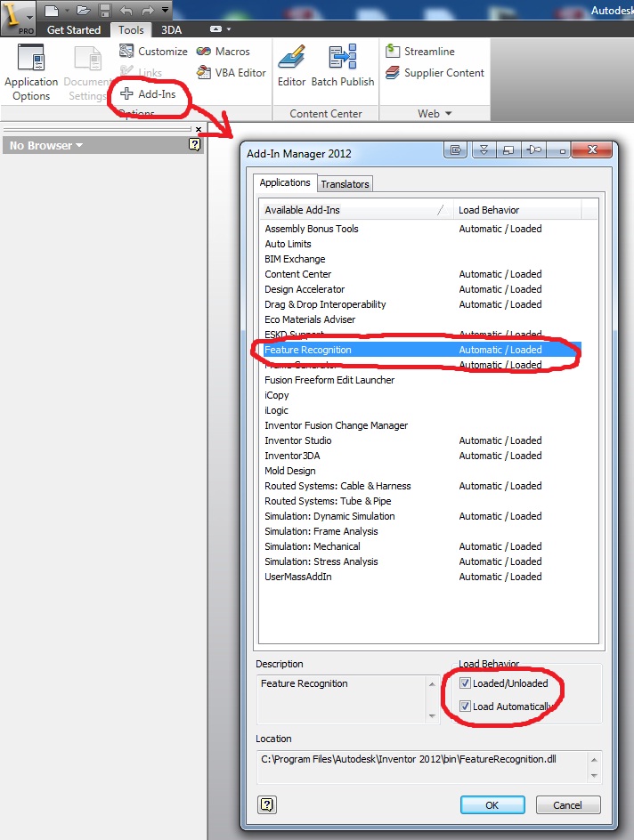
Task: Create a new file from quick access toolbar
Action: (x=52, y=10)
